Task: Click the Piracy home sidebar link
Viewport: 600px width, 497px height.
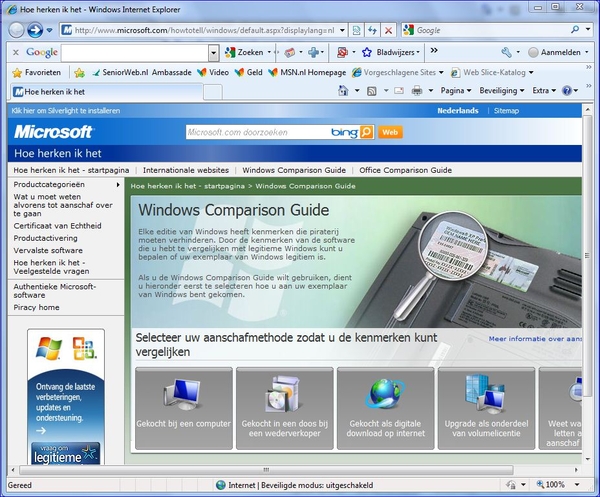Action: tap(36, 307)
